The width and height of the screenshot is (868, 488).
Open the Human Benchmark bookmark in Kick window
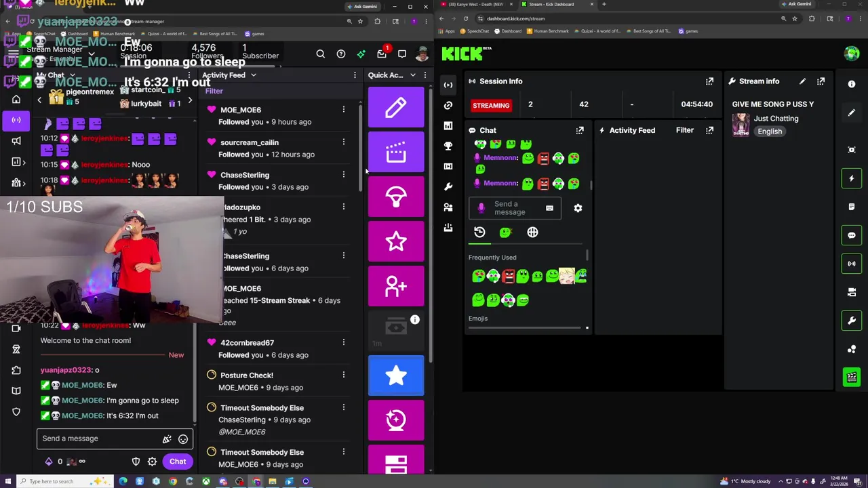point(547,31)
